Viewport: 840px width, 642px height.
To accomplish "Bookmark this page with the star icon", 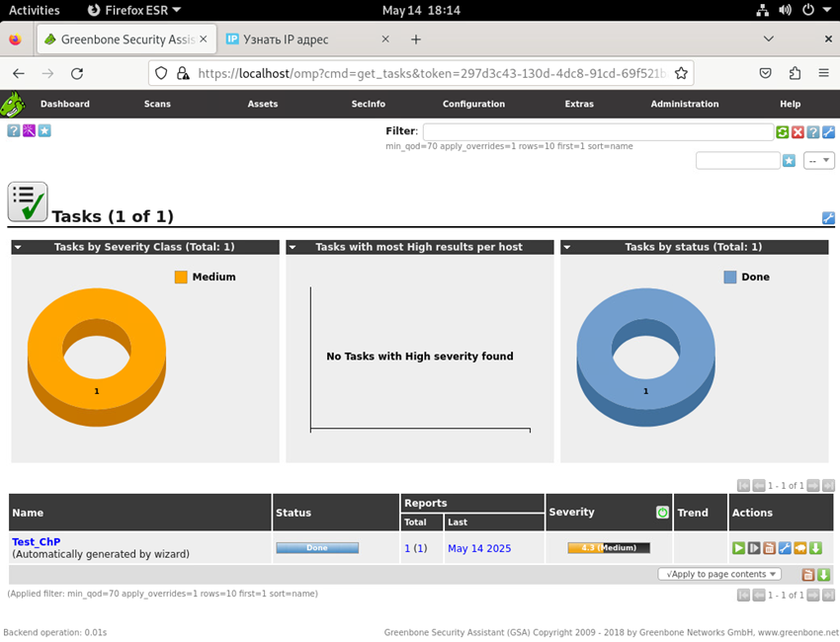I will [681, 73].
